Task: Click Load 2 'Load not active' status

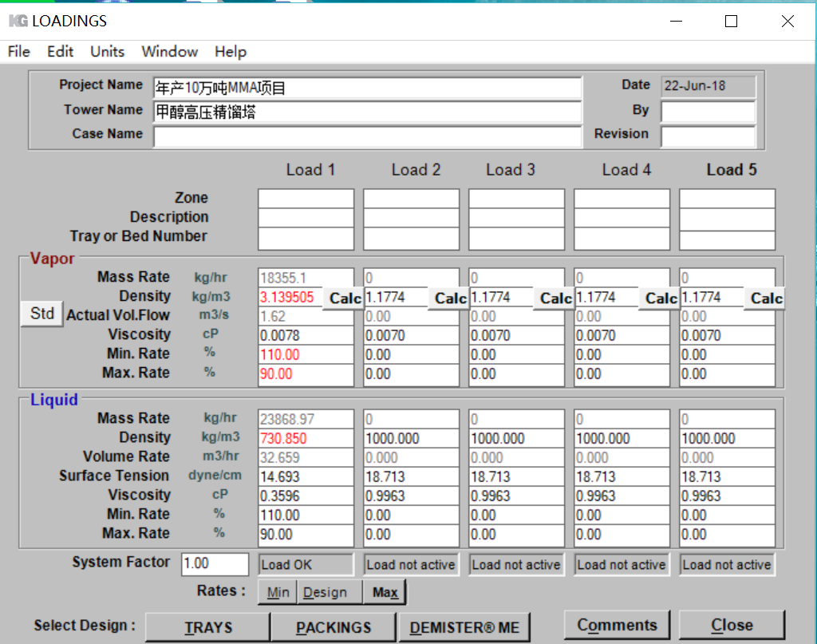Action: click(411, 565)
